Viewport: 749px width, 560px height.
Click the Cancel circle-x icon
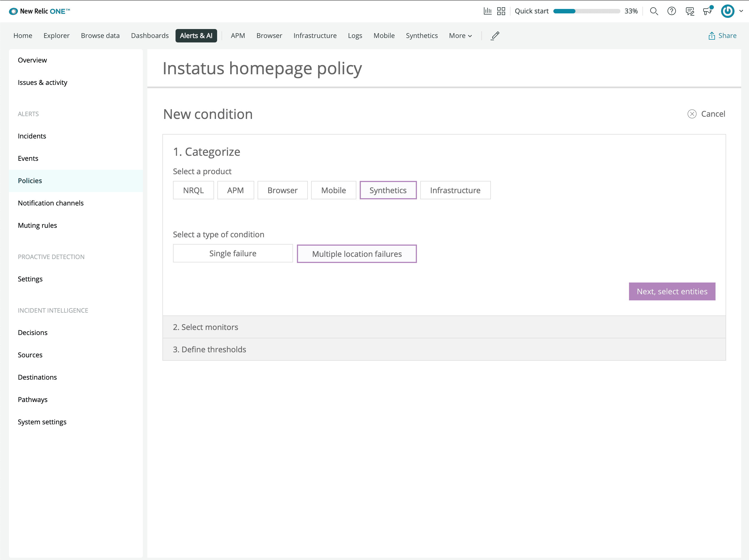[692, 114]
